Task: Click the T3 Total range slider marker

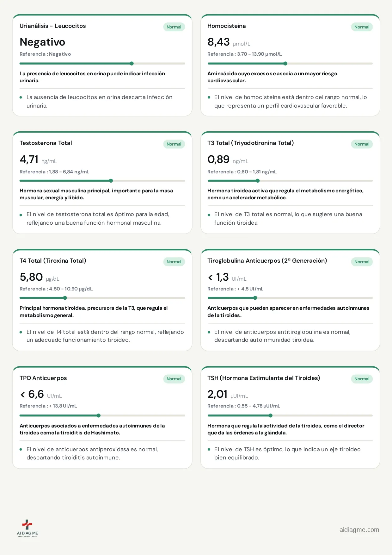Action: pos(258,181)
